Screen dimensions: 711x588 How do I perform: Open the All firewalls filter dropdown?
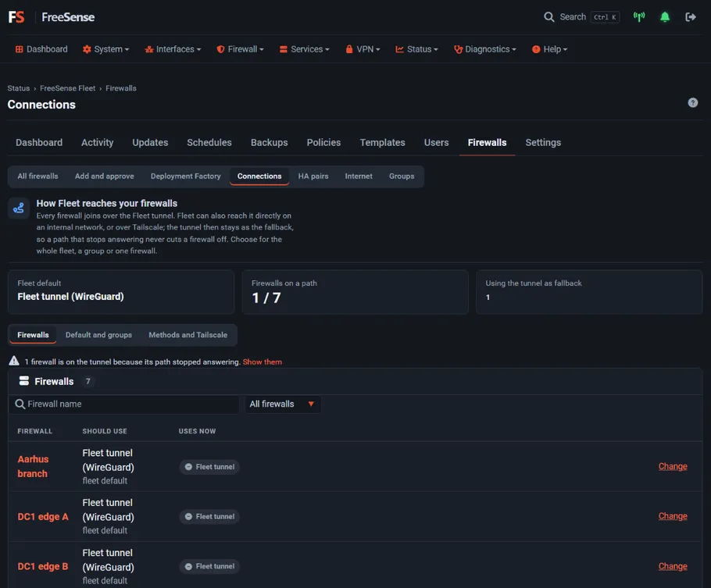tap(283, 404)
